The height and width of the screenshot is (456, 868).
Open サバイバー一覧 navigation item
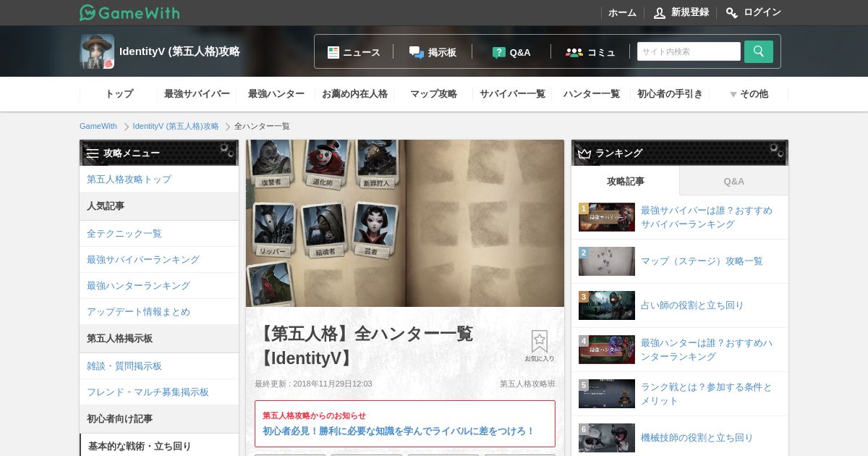pos(512,94)
